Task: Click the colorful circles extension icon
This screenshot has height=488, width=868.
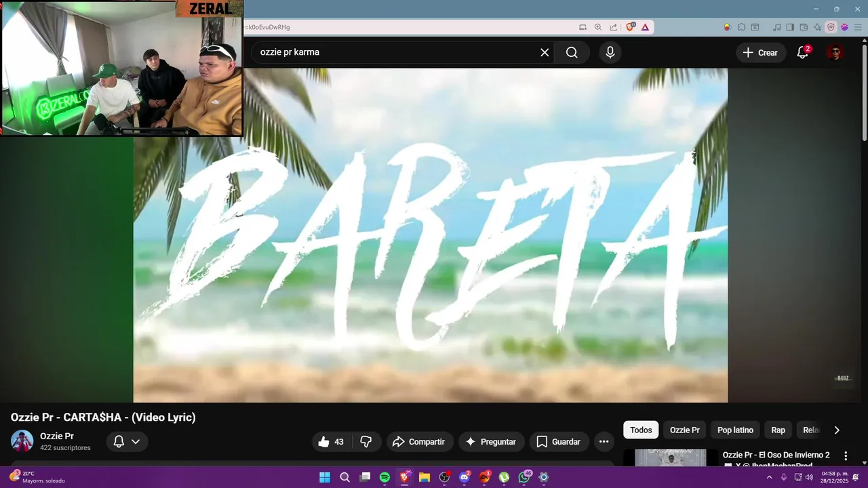Action: [728, 27]
